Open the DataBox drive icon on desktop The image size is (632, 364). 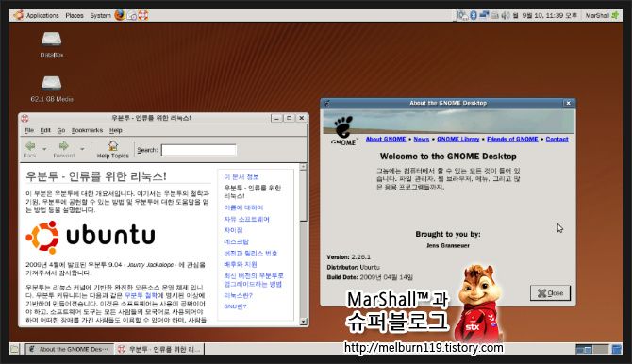51,40
